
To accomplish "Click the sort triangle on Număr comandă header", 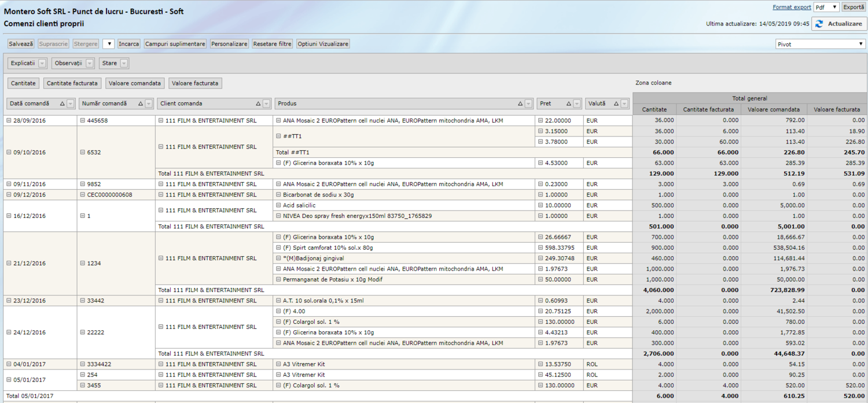I will click(141, 104).
